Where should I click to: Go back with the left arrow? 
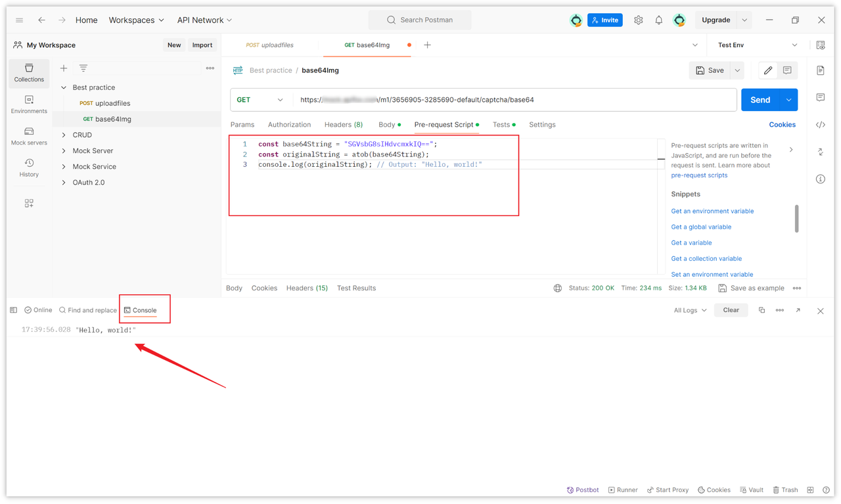pos(41,20)
